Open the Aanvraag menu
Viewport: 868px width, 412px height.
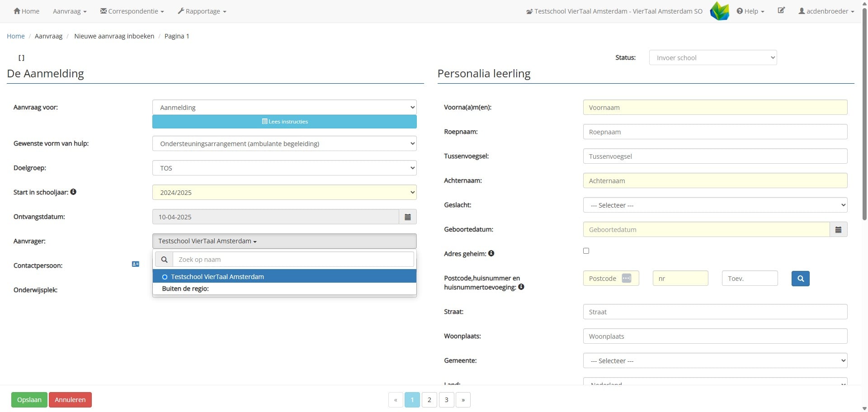click(x=70, y=11)
